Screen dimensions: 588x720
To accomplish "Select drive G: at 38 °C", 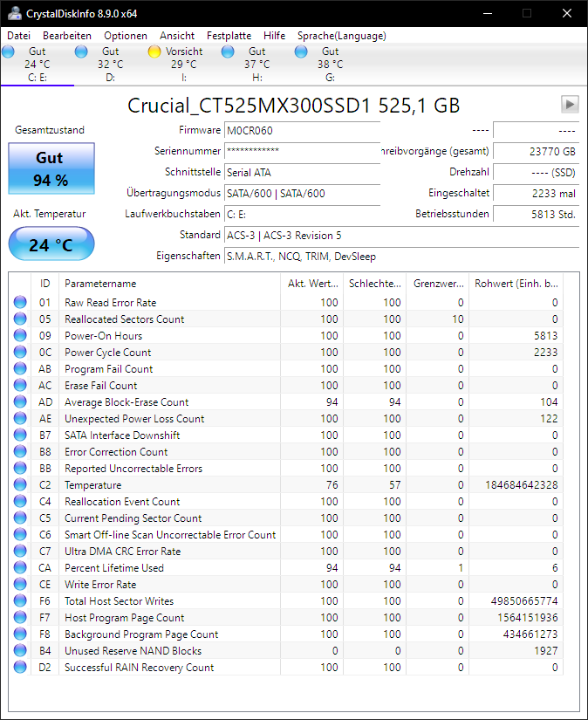I will [330, 65].
